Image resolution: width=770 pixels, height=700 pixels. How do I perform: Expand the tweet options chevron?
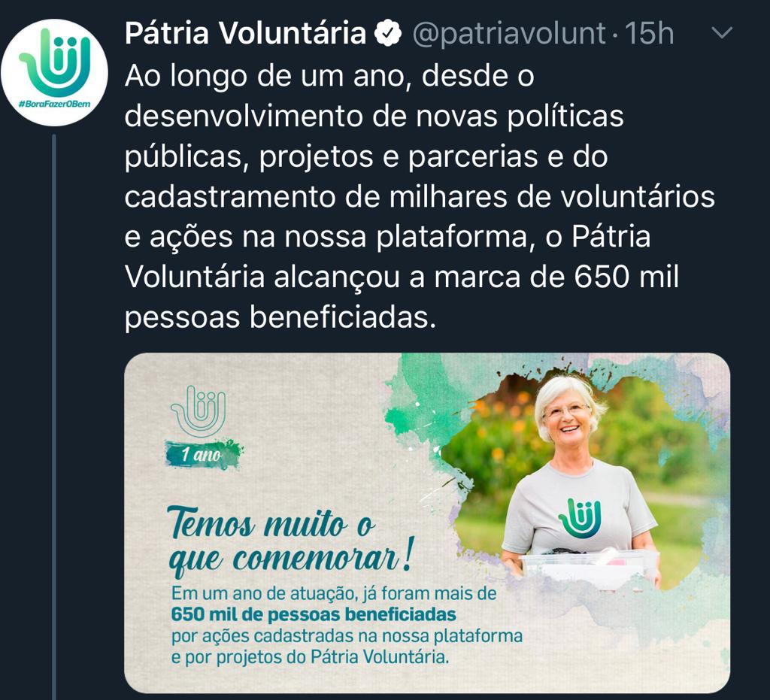pos(722,33)
